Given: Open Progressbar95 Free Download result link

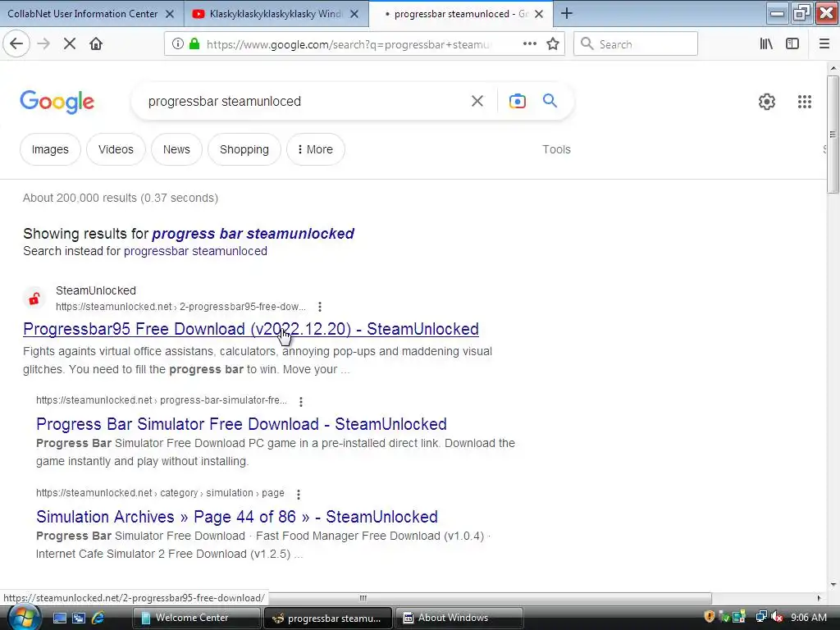Looking at the screenshot, I should click(x=251, y=329).
